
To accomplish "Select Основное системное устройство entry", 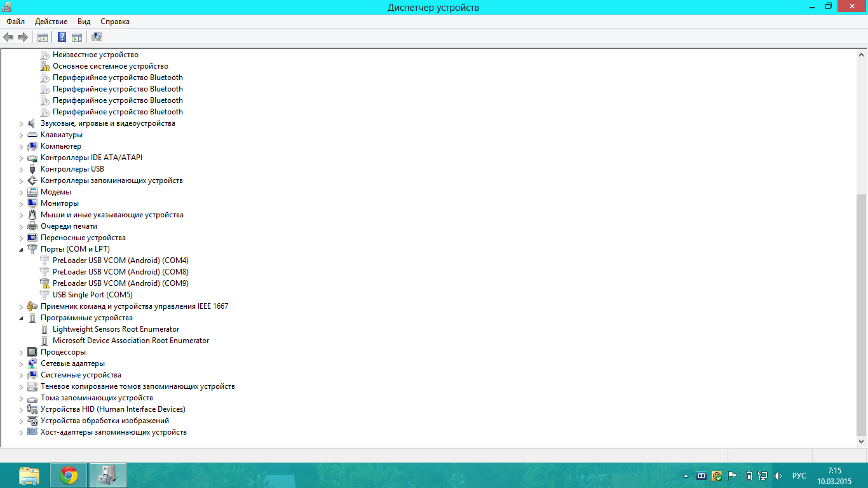I will (x=110, y=66).
